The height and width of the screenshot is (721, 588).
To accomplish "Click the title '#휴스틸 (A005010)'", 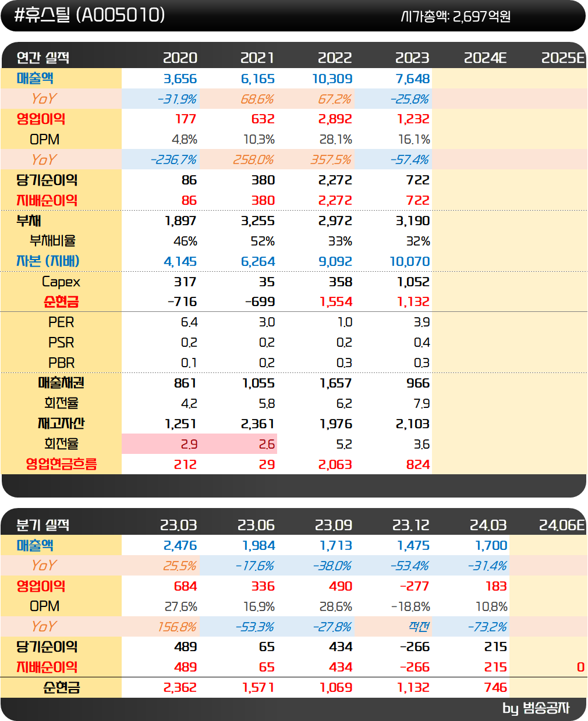I will (89, 15).
